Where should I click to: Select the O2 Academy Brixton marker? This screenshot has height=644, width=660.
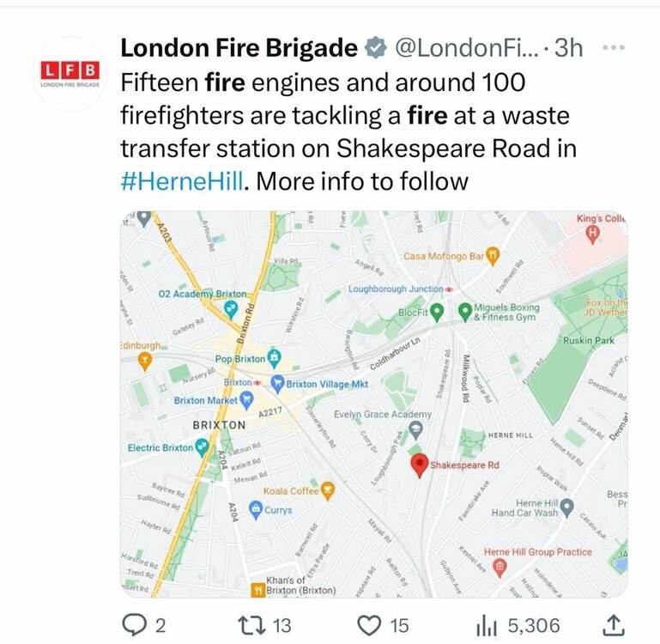(x=230, y=308)
